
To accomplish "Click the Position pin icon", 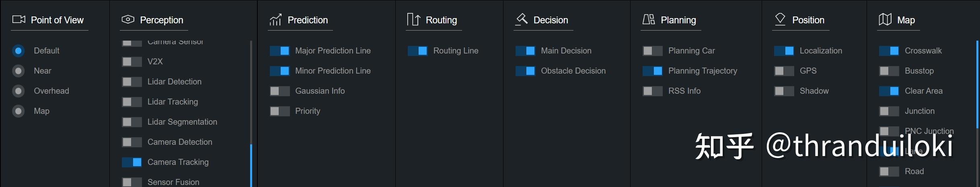I will [x=780, y=19].
